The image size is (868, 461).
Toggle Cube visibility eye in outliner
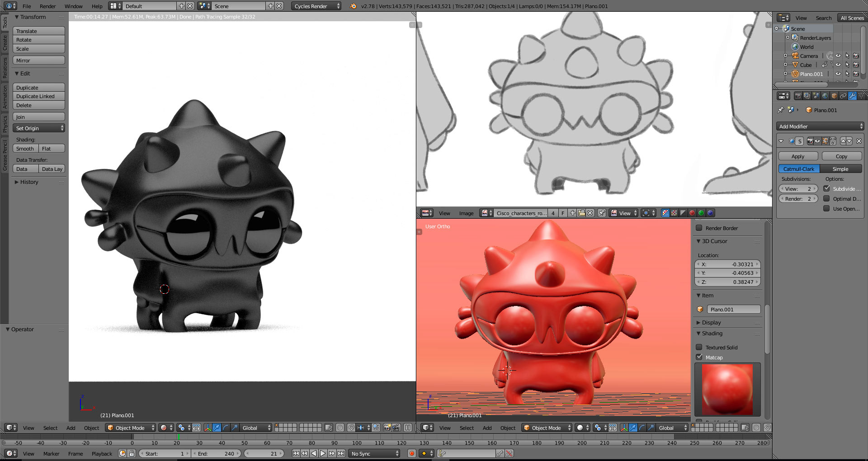[838, 65]
